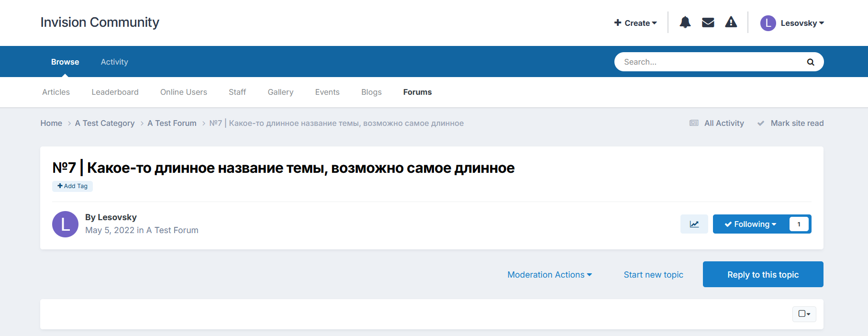The image size is (868, 336).
Task: Open the topic activity chart icon
Action: [694, 224]
